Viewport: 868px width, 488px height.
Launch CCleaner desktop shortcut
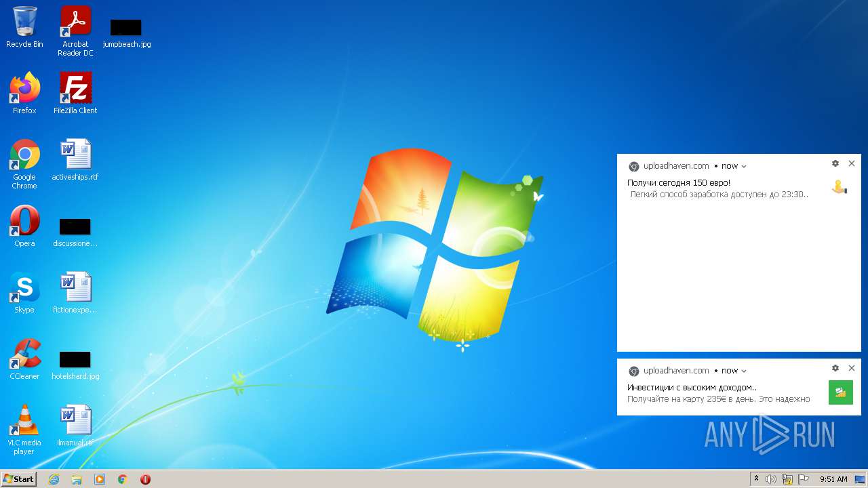[x=24, y=359]
